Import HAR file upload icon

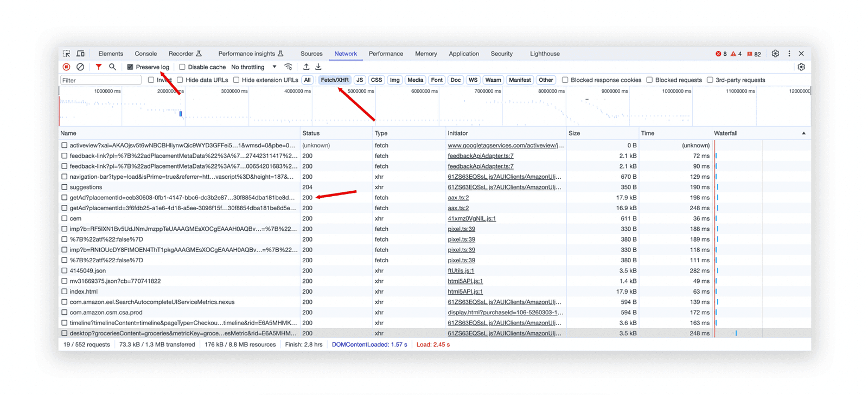point(306,67)
